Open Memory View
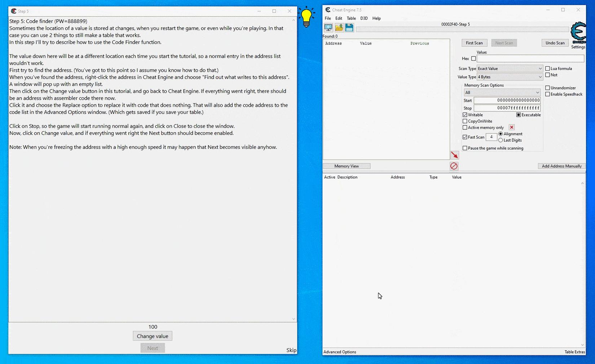 click(347, 166)
